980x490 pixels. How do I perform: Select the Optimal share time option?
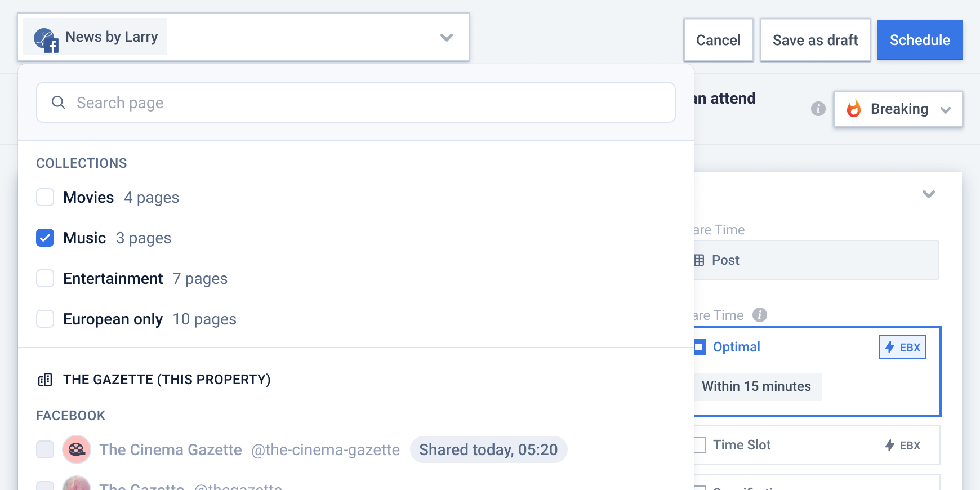click(700, 347)
